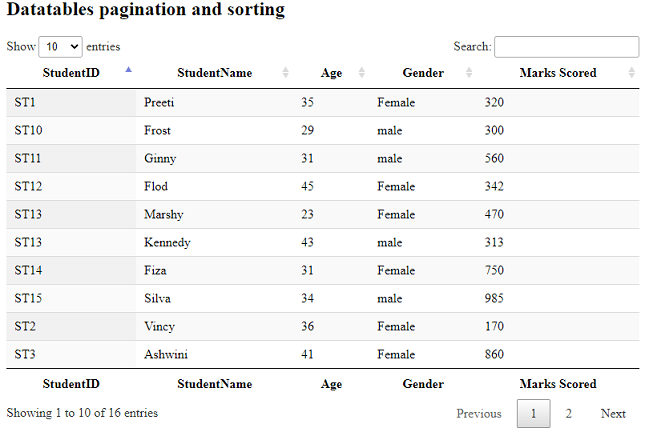Sort by StudentID header label
This screenshot has height=432, width=645.
(71, 73)
